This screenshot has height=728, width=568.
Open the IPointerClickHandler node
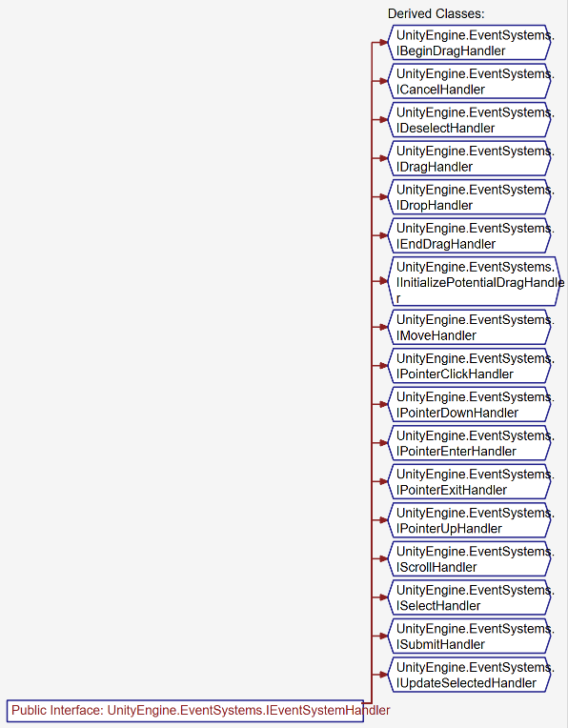[470, 366]
